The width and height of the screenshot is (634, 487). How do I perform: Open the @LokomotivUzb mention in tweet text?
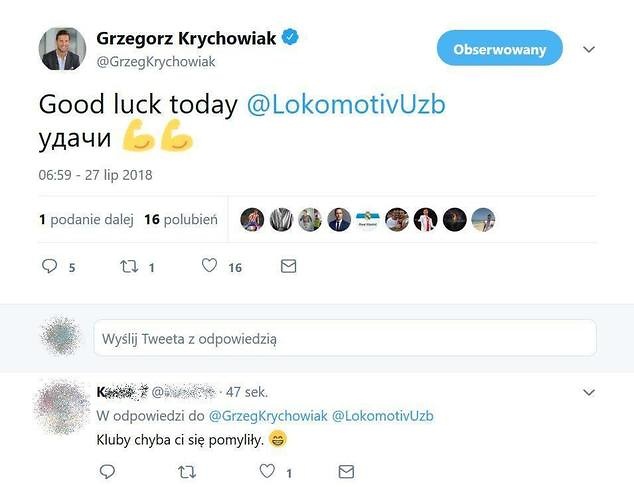pos(346,104)
